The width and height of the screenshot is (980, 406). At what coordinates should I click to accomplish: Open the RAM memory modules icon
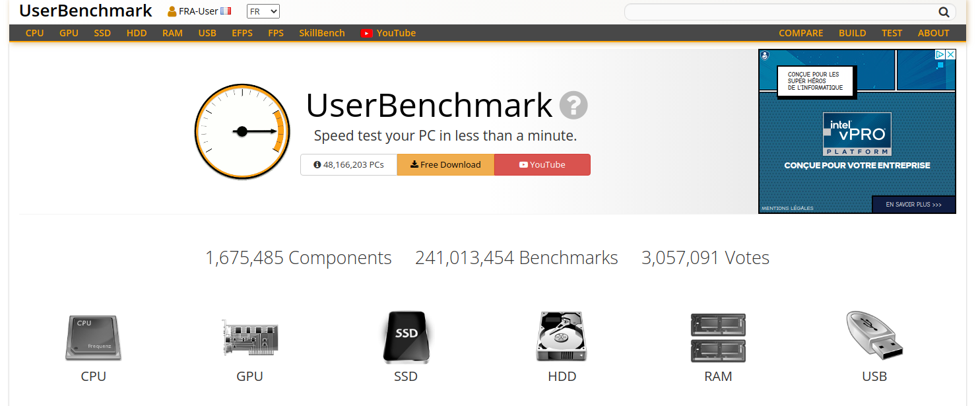(718, 337)
